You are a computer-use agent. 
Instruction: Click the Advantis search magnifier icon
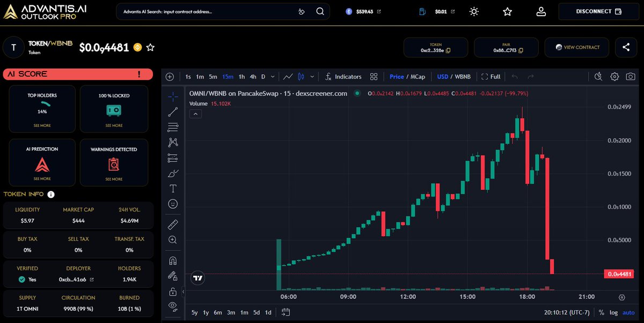tap(320, 11)
